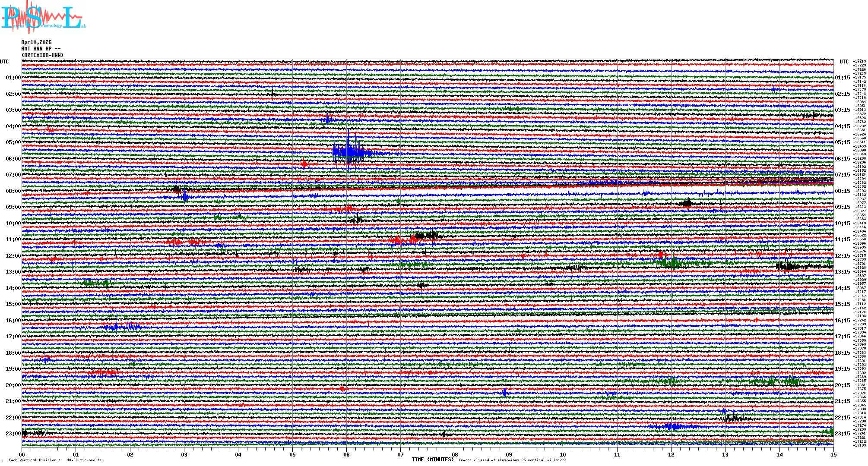Screen dimensions: 868x466
Task: Click the Apr10,2026 date label
Action: click(x=36, y=42)
